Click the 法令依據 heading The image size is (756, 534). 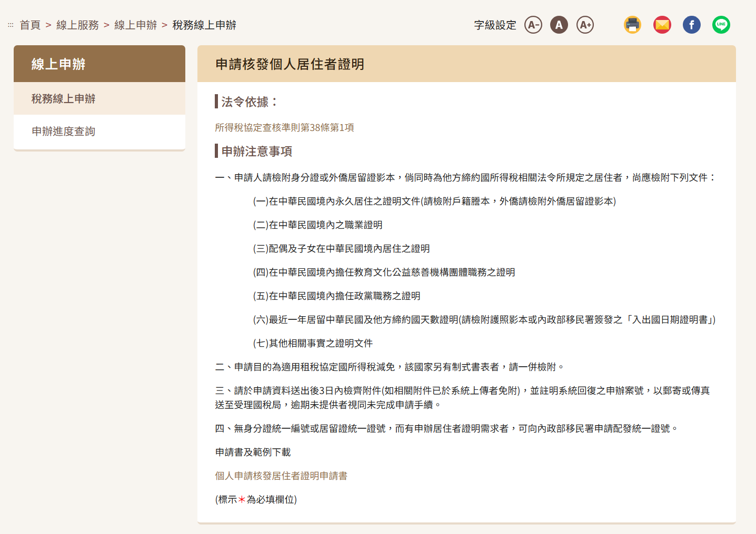click(x=249, y=102)
